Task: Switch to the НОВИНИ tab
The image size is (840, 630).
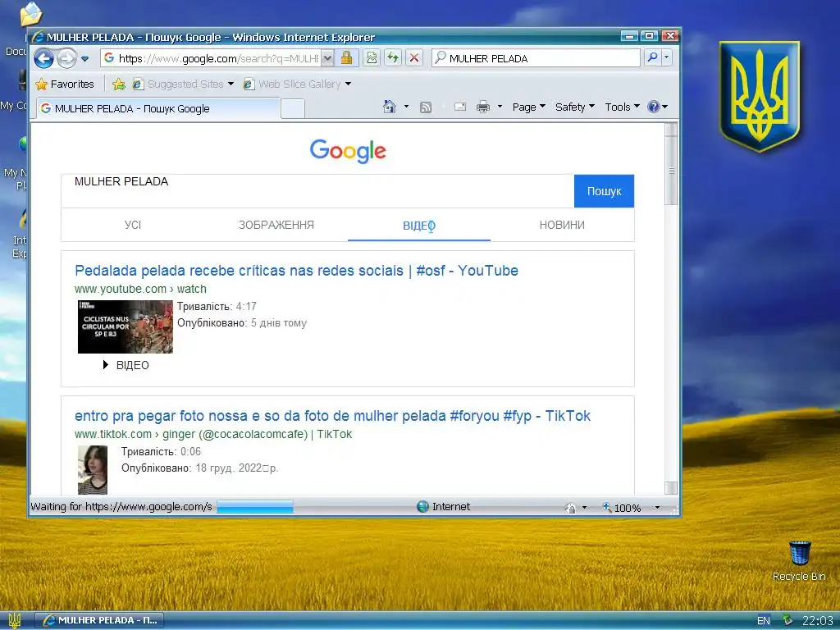Action: (x=562, y=225)
